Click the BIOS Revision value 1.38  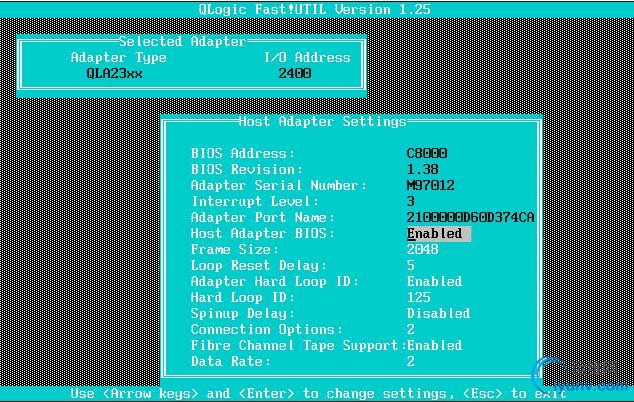coord(423,169)
